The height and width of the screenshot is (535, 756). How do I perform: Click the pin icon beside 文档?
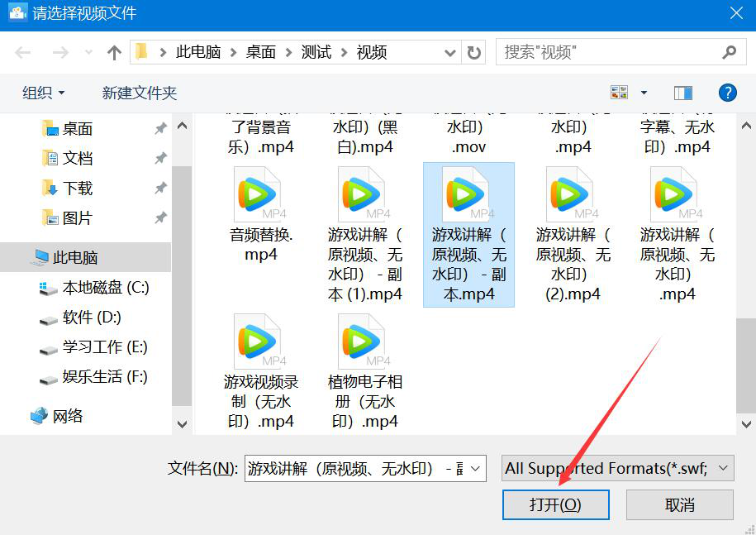[x=160, y=158]
